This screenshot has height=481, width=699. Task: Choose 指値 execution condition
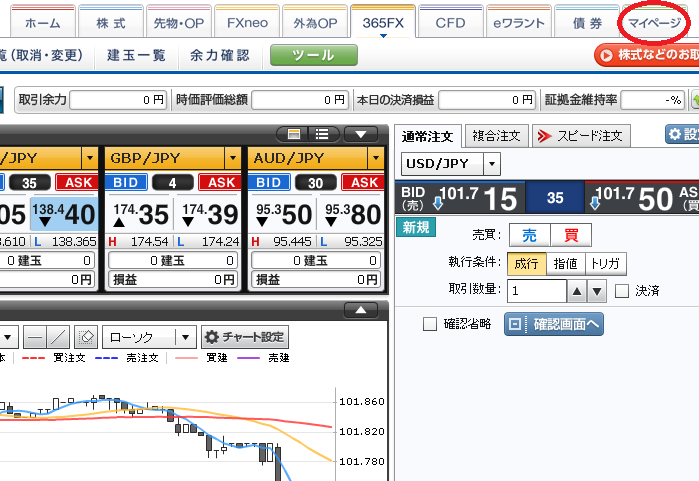[x=566, y=263]
